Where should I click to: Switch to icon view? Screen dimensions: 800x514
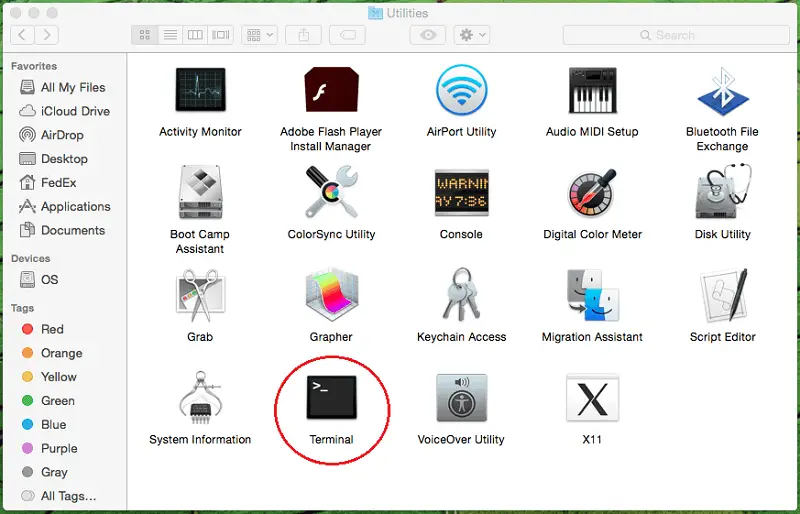[144, 35]
